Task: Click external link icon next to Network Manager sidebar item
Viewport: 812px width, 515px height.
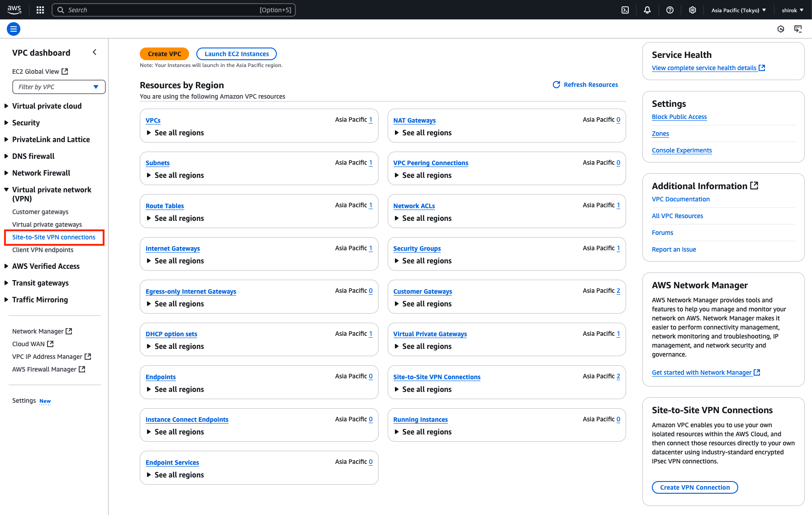Action: [69, 331]
